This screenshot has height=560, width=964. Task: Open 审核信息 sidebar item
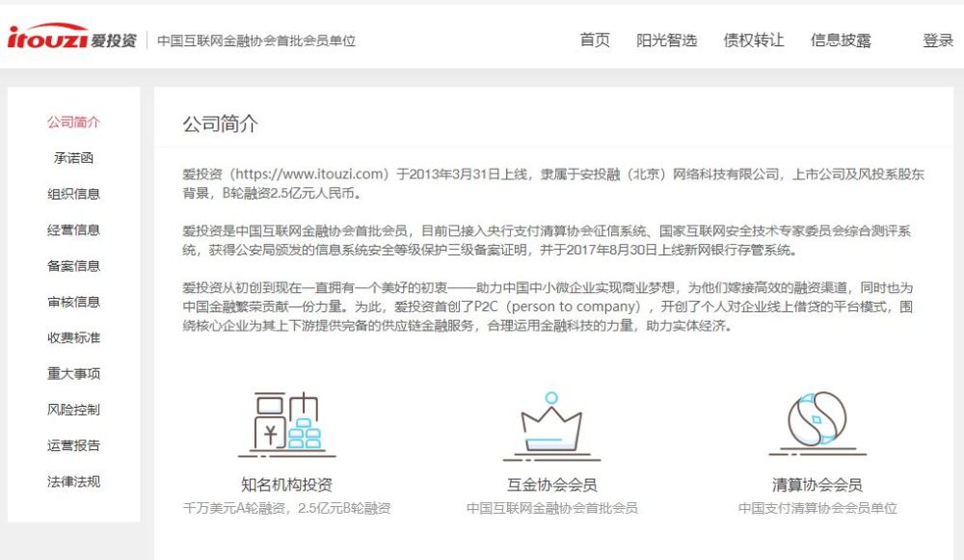[74, 302]
